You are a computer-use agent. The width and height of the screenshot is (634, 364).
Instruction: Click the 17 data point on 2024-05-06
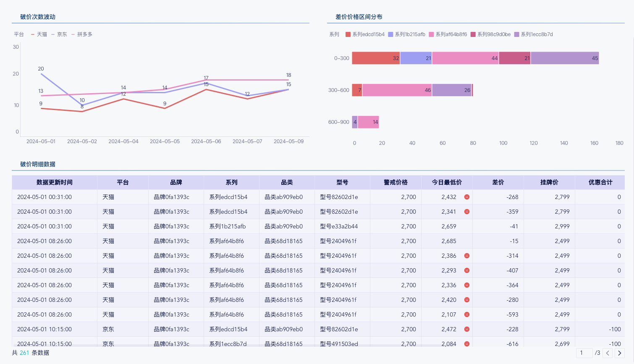[206, 80]
